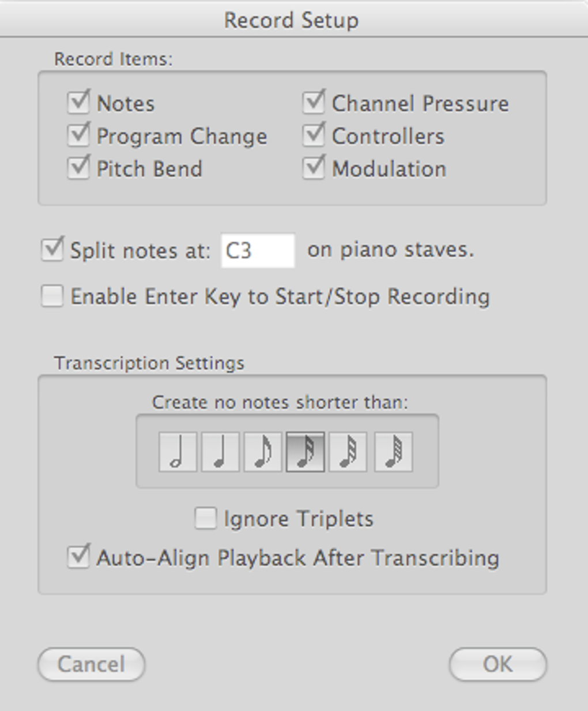
Task: Enable Ignore Triplets option
Action: coord(206,518)
